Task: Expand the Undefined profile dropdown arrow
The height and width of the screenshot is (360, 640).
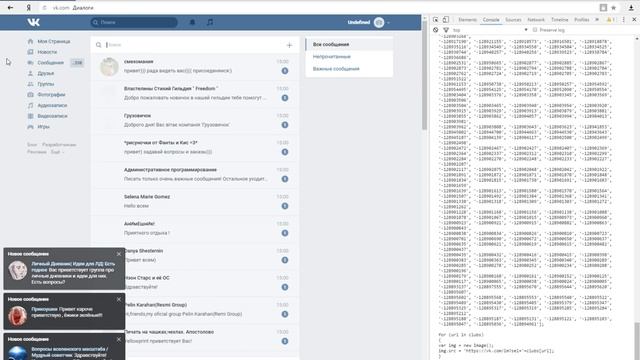Action: (x=388, y=22)
